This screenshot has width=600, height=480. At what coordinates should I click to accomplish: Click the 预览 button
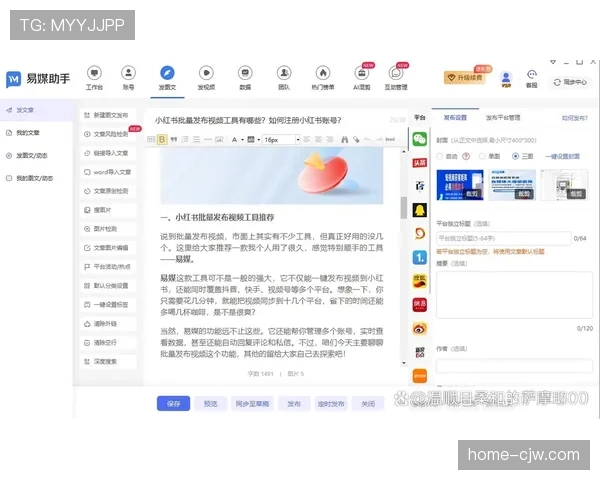[x=210, y=403]
